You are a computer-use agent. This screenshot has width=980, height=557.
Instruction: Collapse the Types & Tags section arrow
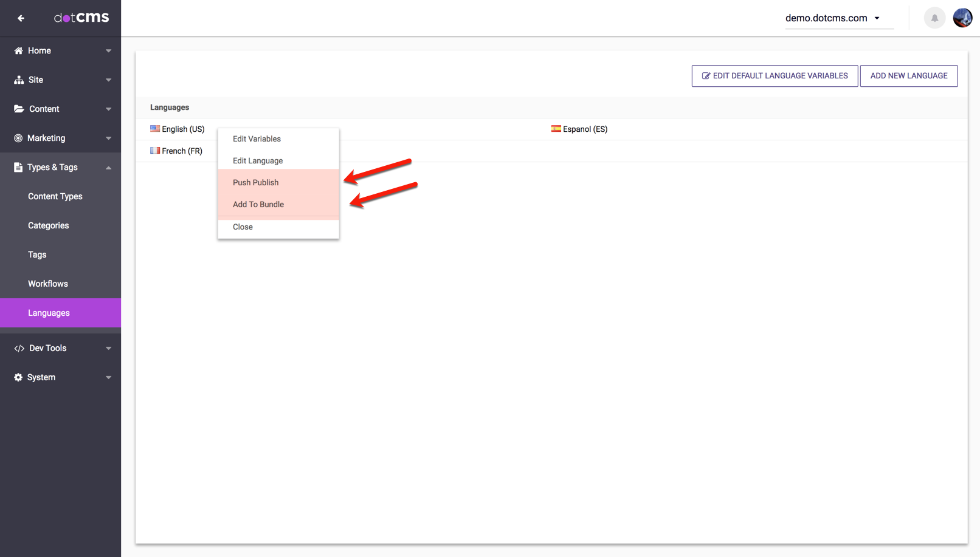click(108, 168)
